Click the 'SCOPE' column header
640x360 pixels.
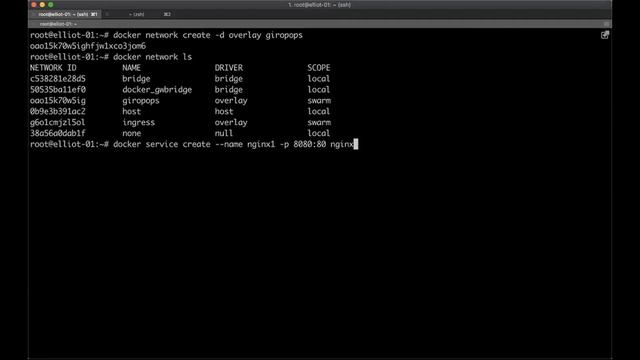pyautogui.click(x=319, y=68)
